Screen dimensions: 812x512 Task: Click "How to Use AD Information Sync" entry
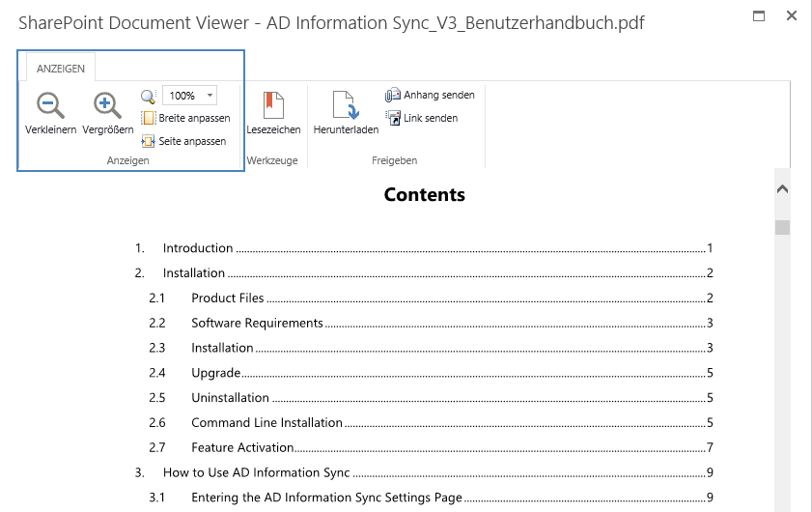[424, 472]
